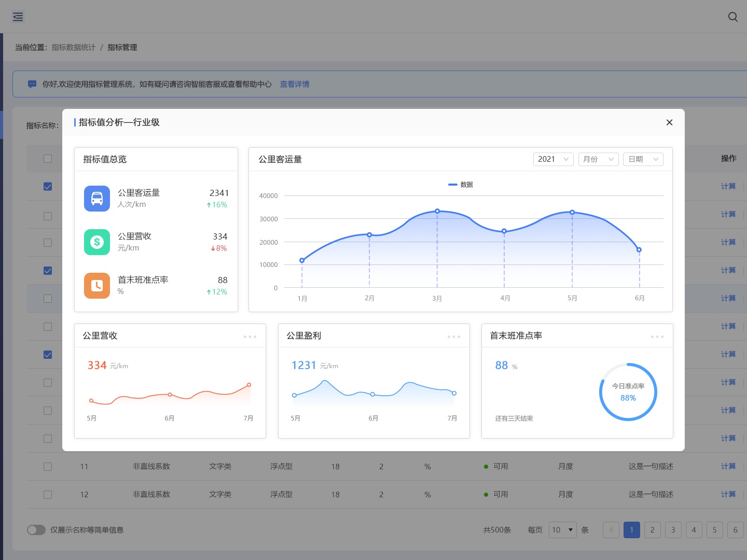This screenshot has height=560, width=747.
Task: Click the blue bus icon for 公里客运量
Action: [x=97, y=199]
